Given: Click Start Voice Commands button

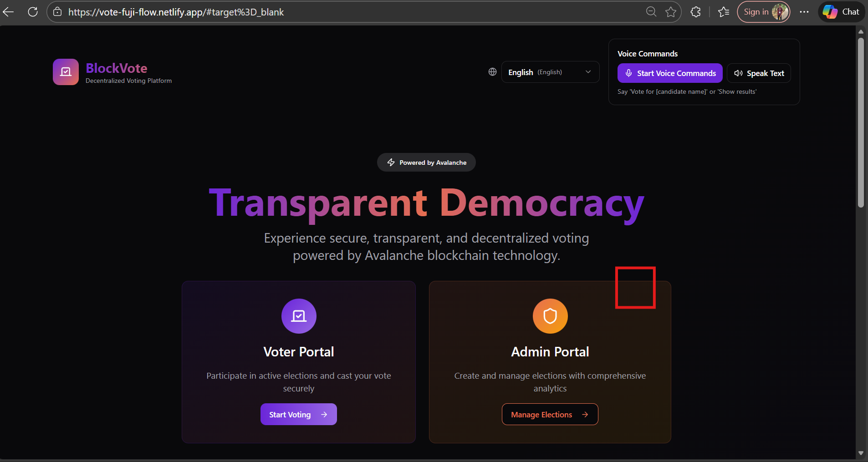Looking at the screenshot, I should pos(670,73).
